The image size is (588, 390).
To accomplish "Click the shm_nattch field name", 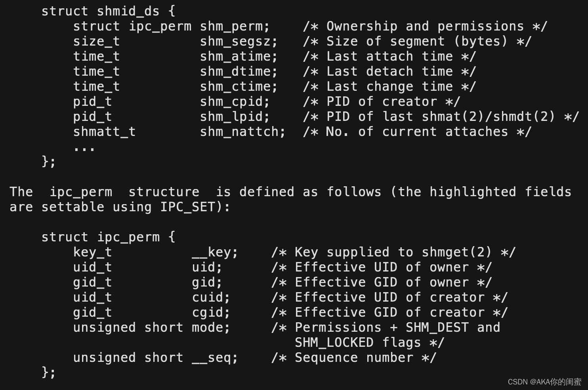I will point(242,132).
